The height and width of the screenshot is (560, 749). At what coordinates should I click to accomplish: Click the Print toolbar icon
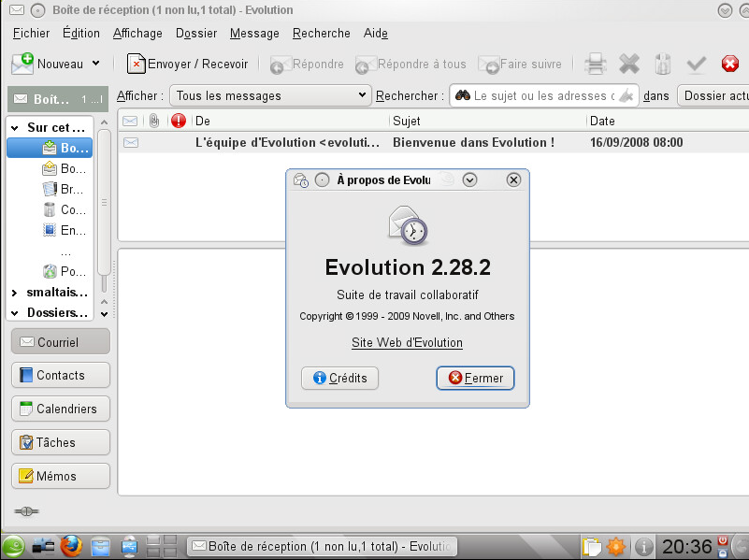(596, 64)
